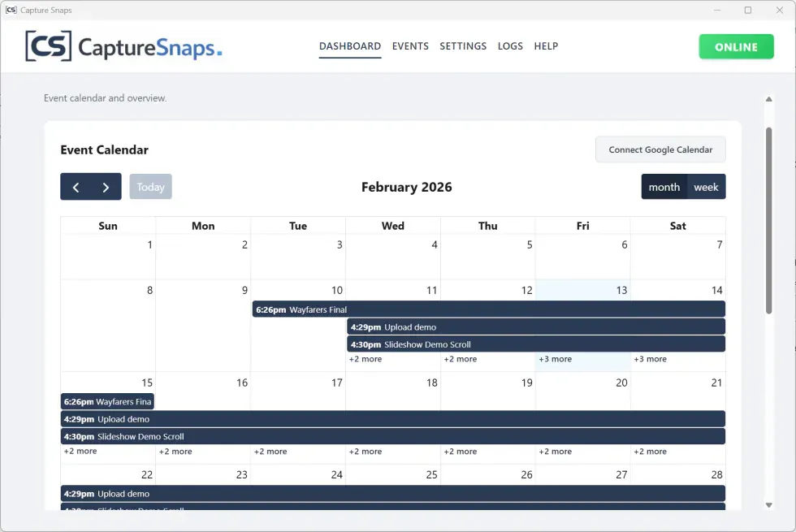Open the Settings tab
The image size is (796, 532).
463,46
